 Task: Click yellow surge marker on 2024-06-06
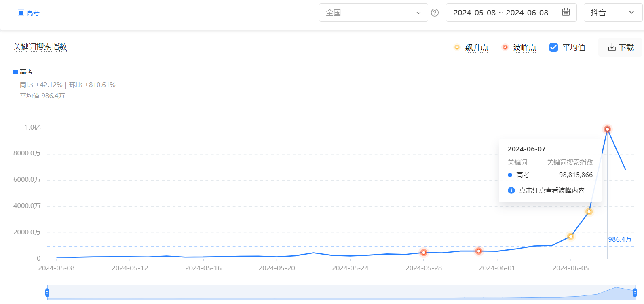point(589,212)
